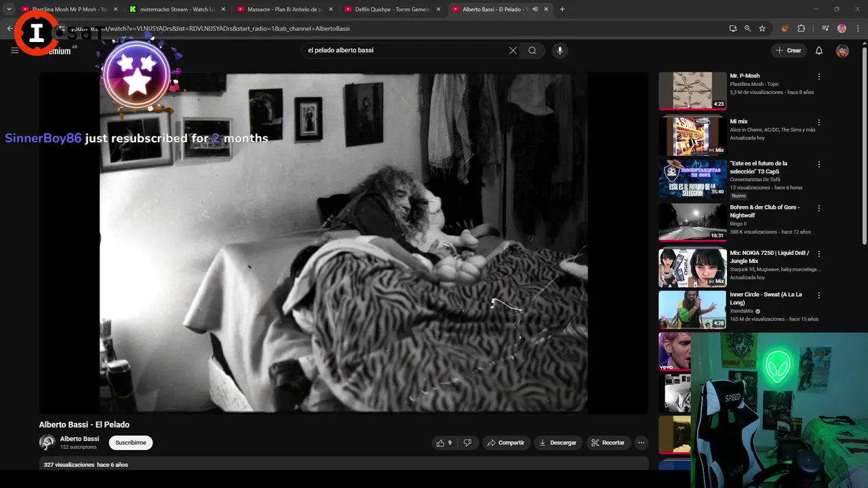Open the browser zoom magnifier icon
868x488 pixels.
(747, 28)
